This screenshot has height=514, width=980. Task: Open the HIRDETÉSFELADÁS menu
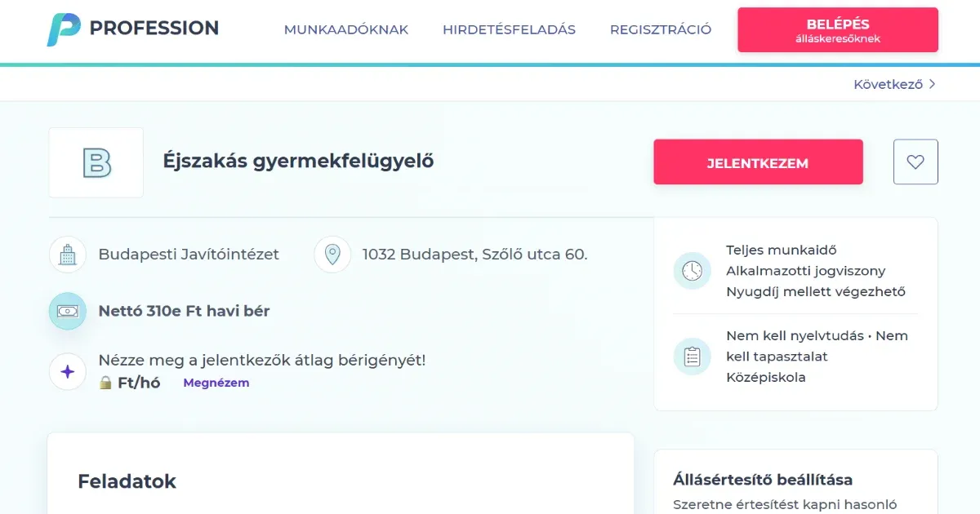pyautogui.click(x=509, y=29)
